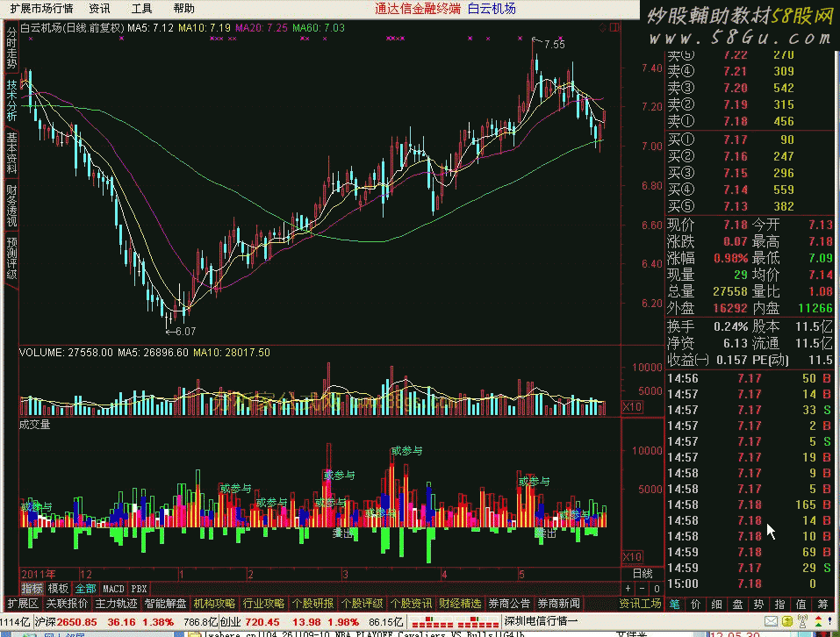Click the minus zoom button beside 日线
Screen dimensions: 840x637
[x=641, y=588]
